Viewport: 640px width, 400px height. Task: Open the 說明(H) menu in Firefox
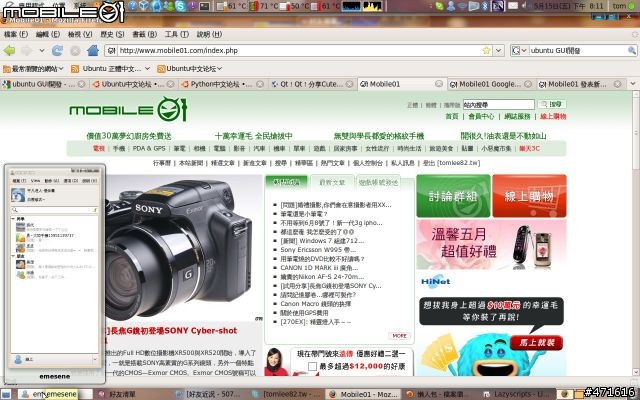point(209,34)
